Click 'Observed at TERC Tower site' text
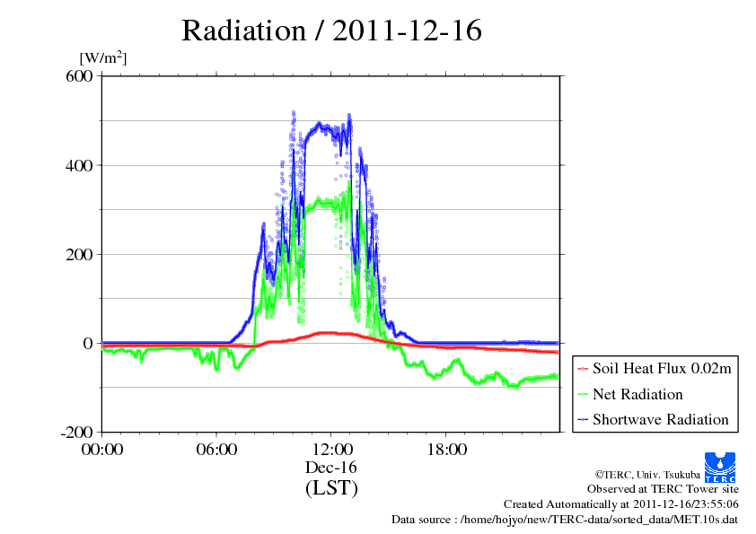The width and height of the screenshot is (756, 534). (x=663, y=489)
